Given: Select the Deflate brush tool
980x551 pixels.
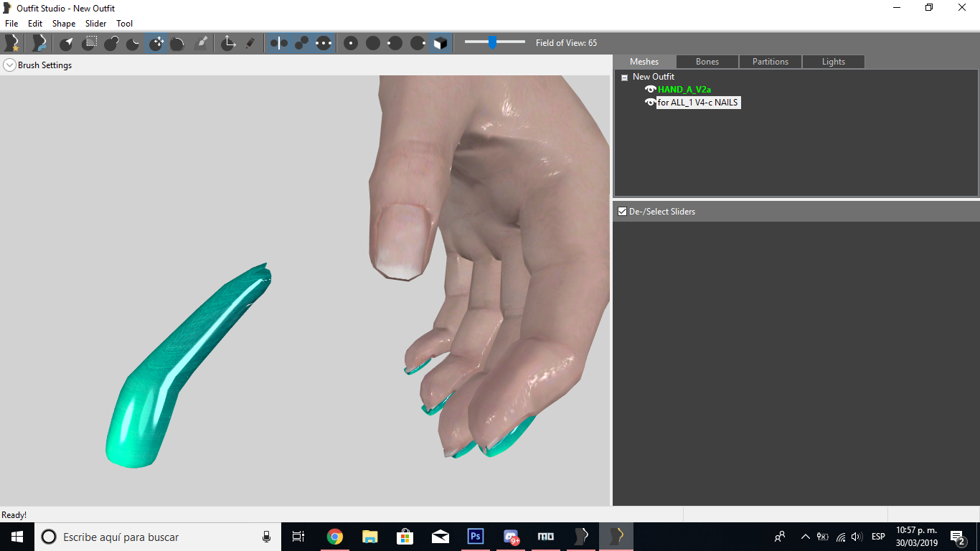Looking at the screenshot, I should 133,43.
